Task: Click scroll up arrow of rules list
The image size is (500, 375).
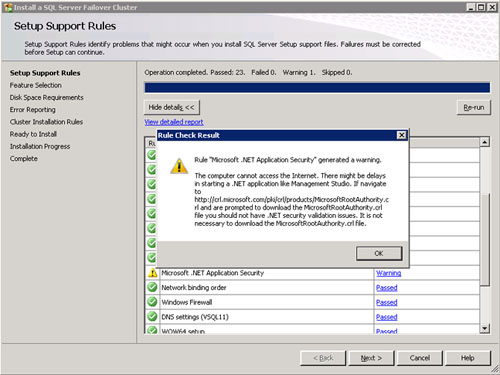Action: tap(485, 142)
